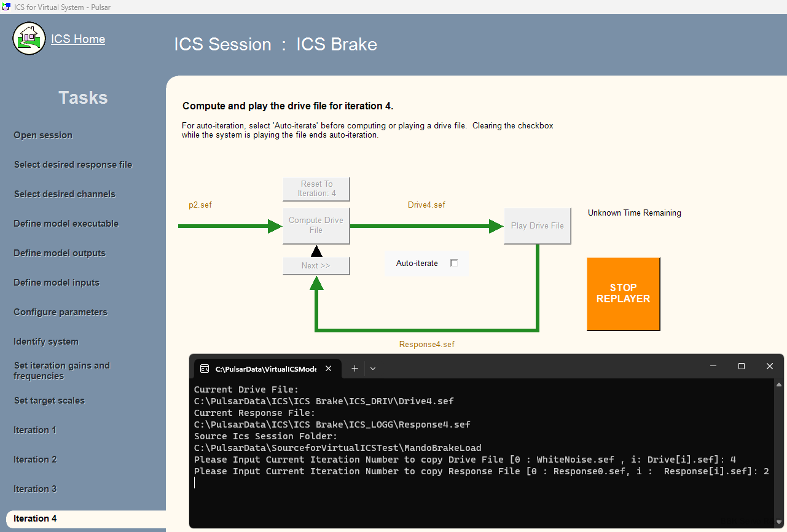This screenshot has height=532, width=787.
Task: Click the Reset To Iteration: 4 button
Action: (x=316, y=189)
